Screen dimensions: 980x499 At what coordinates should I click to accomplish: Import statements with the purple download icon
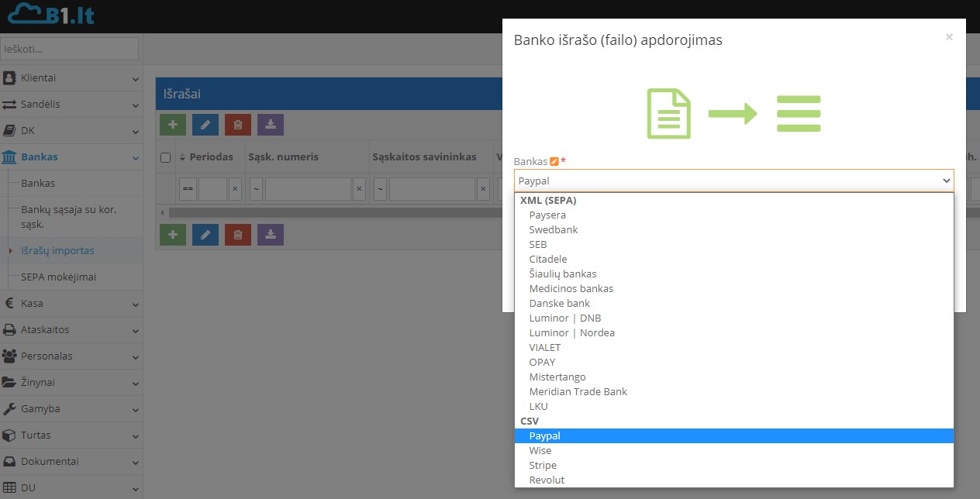(x=270, y=124)
